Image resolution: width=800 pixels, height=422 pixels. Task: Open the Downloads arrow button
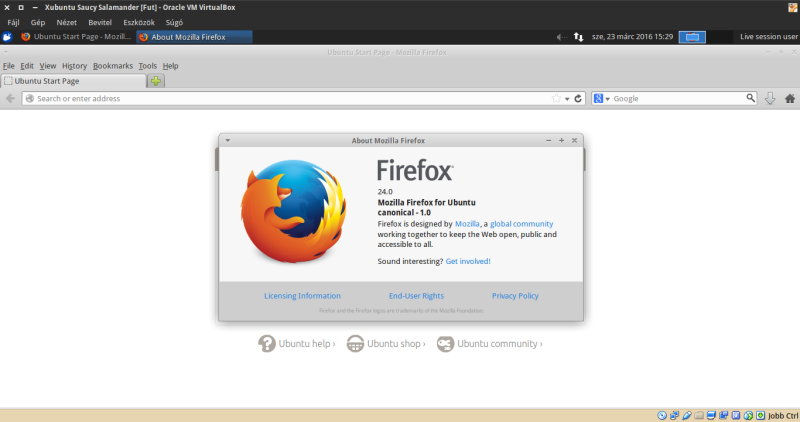point(770,98)
